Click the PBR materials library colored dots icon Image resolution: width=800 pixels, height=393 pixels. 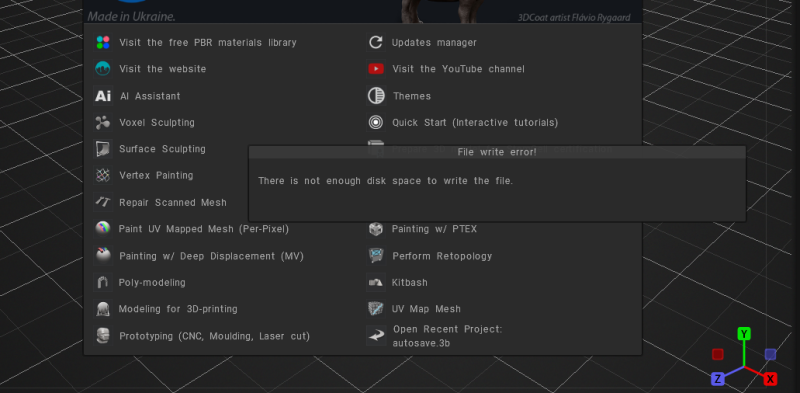click(103, 42)
